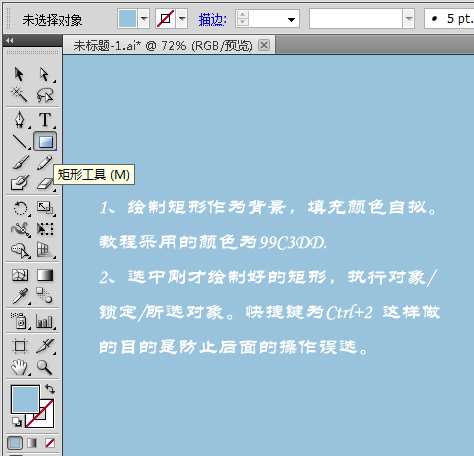The height and width of the screenshot is (456, 474).
Task: Reset default fill and stroke colors
Action: click(16, 422)
